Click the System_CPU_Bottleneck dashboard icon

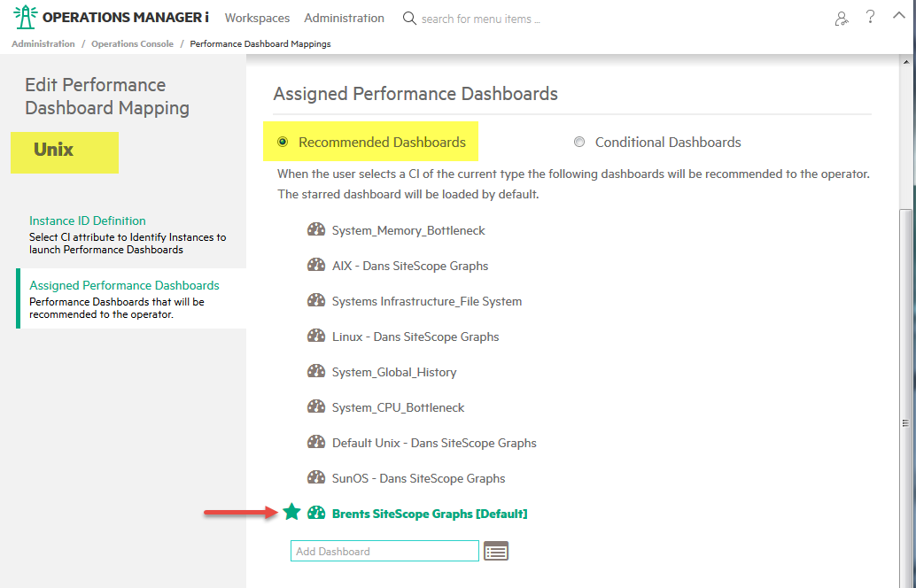[316, 406]
